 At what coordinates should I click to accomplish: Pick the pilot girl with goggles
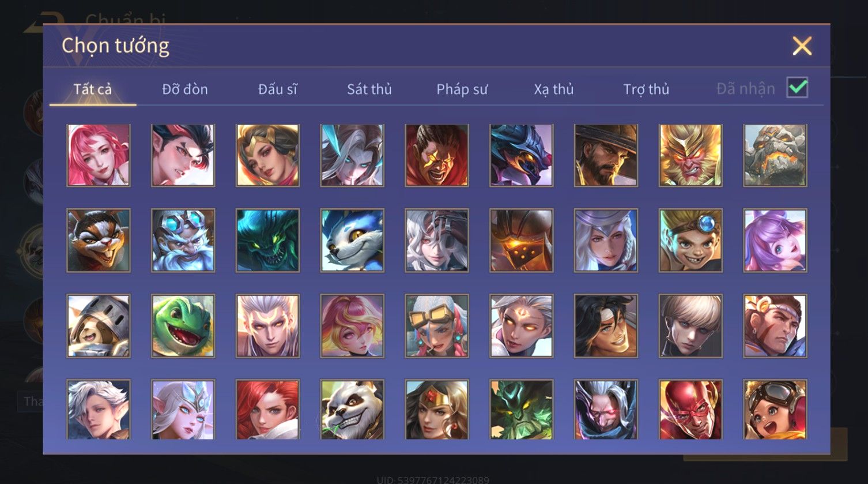pyautogui.click(x=775, y=410)
